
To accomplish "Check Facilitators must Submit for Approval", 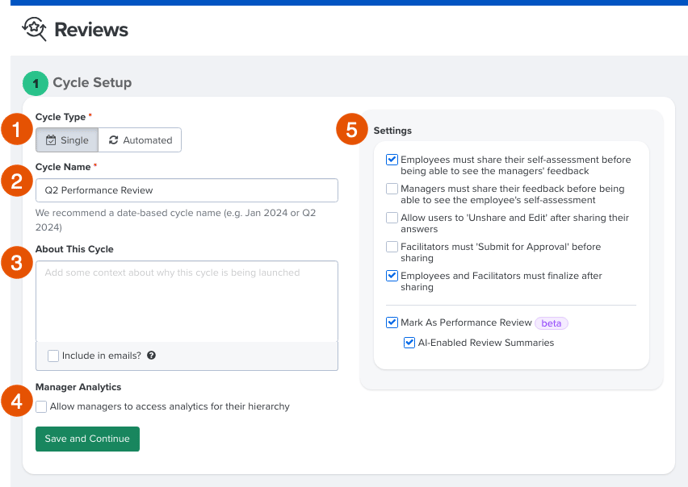I will click(392, 247).
